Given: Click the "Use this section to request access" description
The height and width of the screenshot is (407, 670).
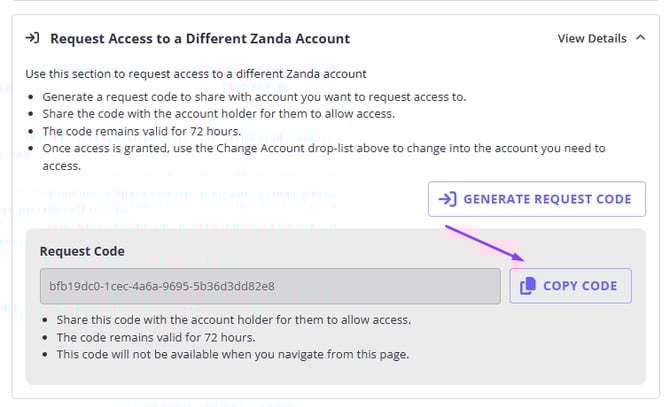Looking at the screenshot, I should click(194, 75).
